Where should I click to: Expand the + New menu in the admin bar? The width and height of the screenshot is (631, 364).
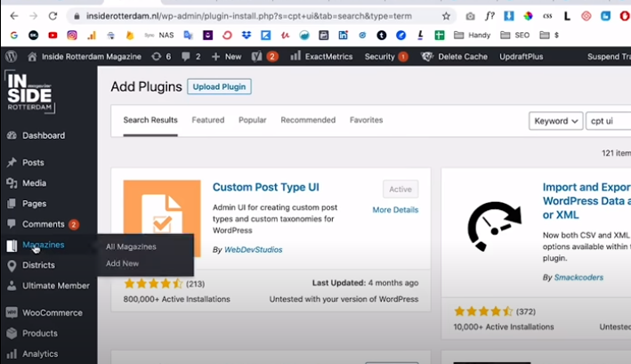227,56
